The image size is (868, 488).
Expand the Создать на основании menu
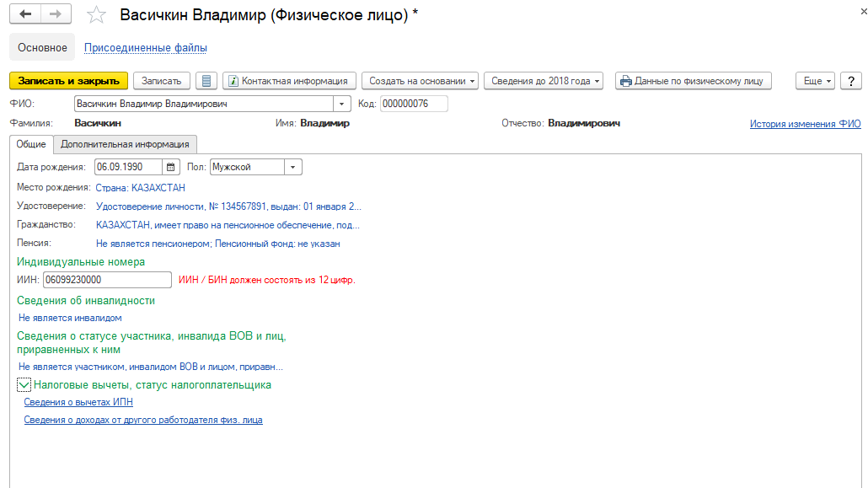pyautogui.click(x=421, y=81)
